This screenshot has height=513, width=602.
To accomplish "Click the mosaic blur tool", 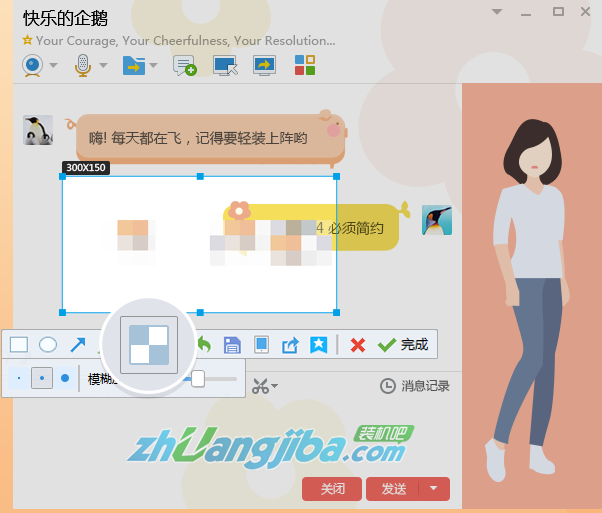I will pyautogui.click(x=148, y=345).
